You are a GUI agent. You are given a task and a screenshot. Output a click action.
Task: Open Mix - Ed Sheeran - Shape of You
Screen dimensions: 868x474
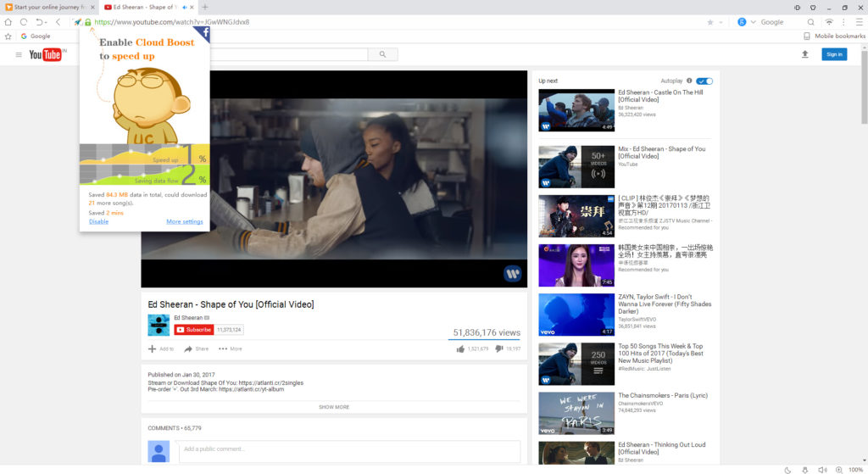click(661, 153)
